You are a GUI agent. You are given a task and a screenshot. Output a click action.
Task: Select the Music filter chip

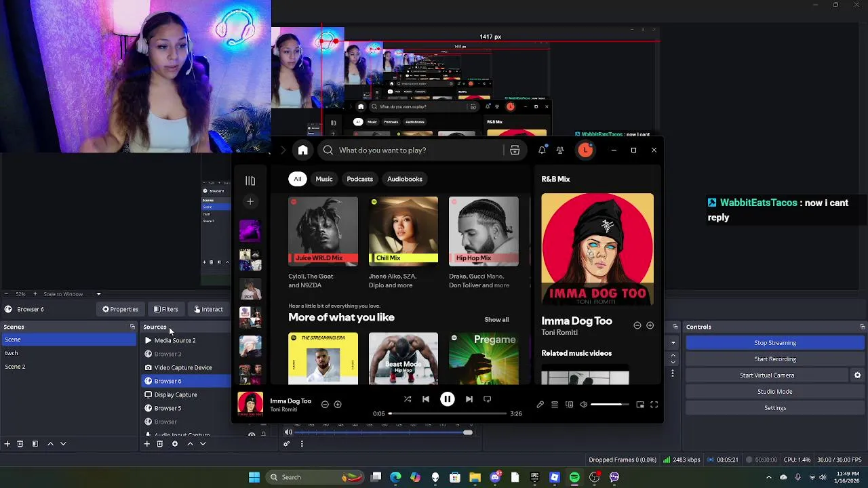point(324,179)
